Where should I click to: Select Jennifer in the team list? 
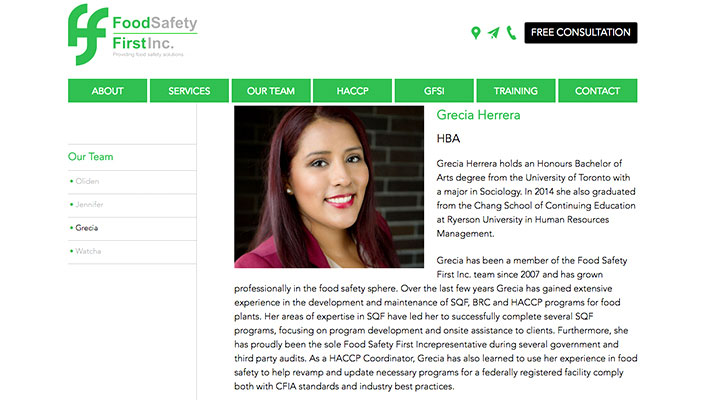coord(89,205)
